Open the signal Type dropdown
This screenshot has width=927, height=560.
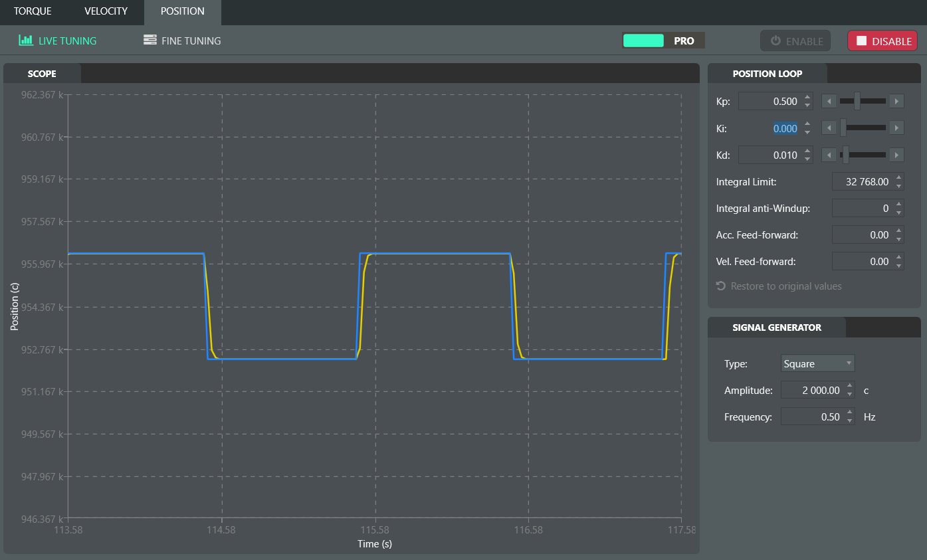click(x=817, y=363)
